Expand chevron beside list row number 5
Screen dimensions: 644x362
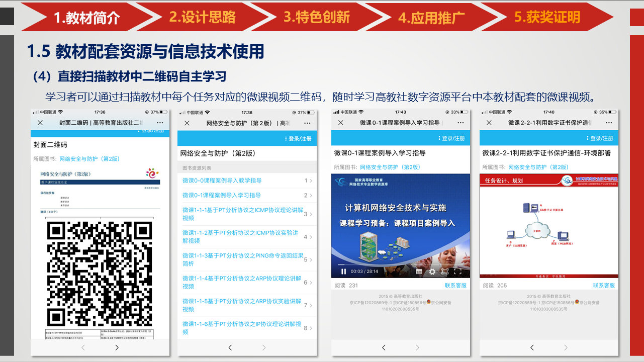click(311, 260)
